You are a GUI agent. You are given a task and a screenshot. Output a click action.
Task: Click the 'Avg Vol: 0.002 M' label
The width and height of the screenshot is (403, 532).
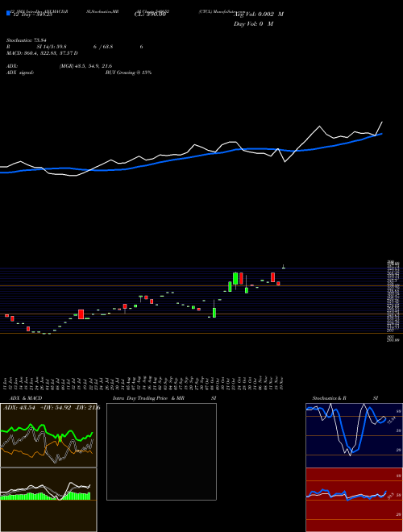coord(259,15)
